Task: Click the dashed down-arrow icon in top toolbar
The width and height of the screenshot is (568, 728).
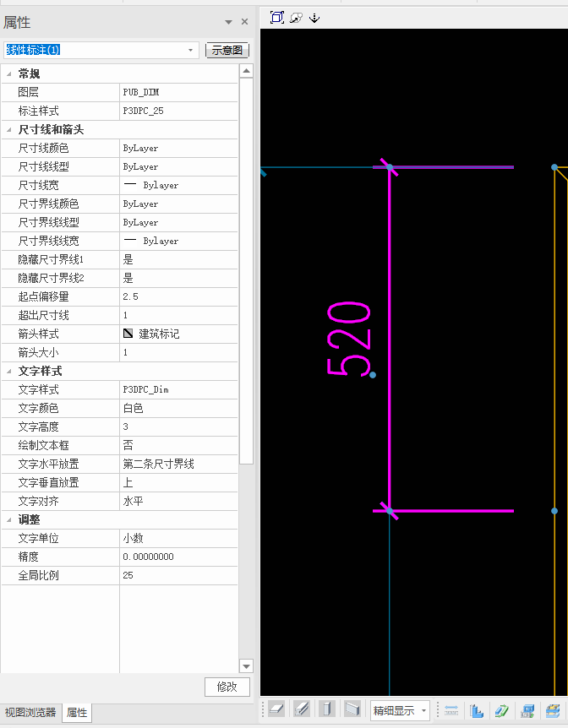Action: 314,18
